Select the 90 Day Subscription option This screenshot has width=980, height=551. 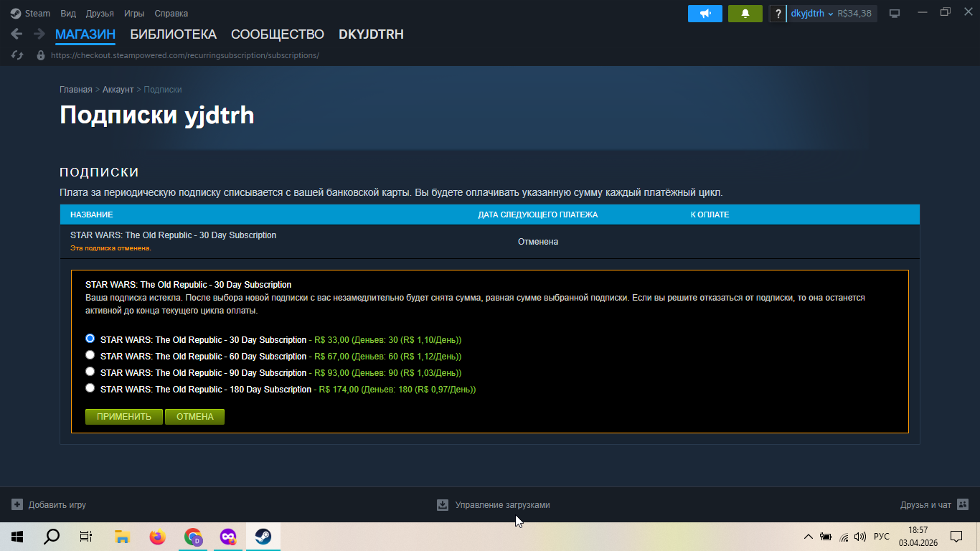tap(90, 371)
